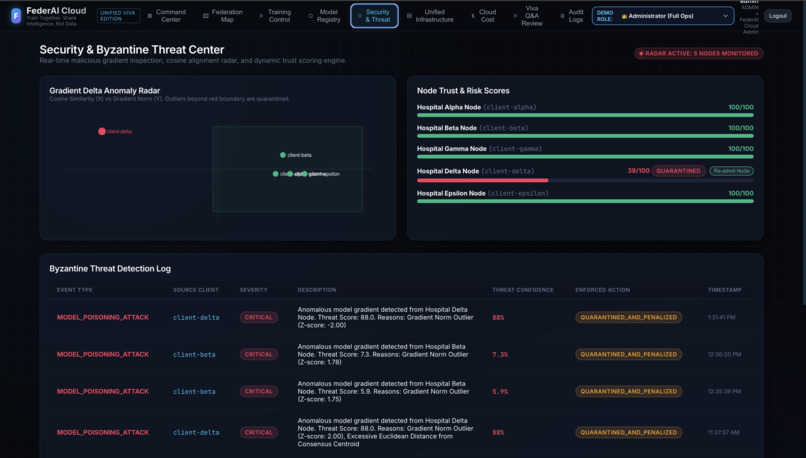
Task: Click MODEL_POISONING_ATTACK in the 11:37:57 AM row
Action: click(x=103, y=433)
